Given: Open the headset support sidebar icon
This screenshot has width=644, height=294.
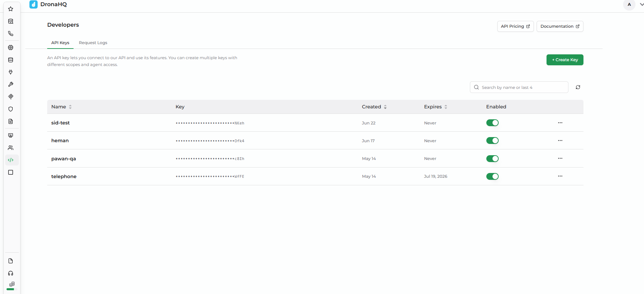Looking at the screenshot, I should (x=11, y=273).
